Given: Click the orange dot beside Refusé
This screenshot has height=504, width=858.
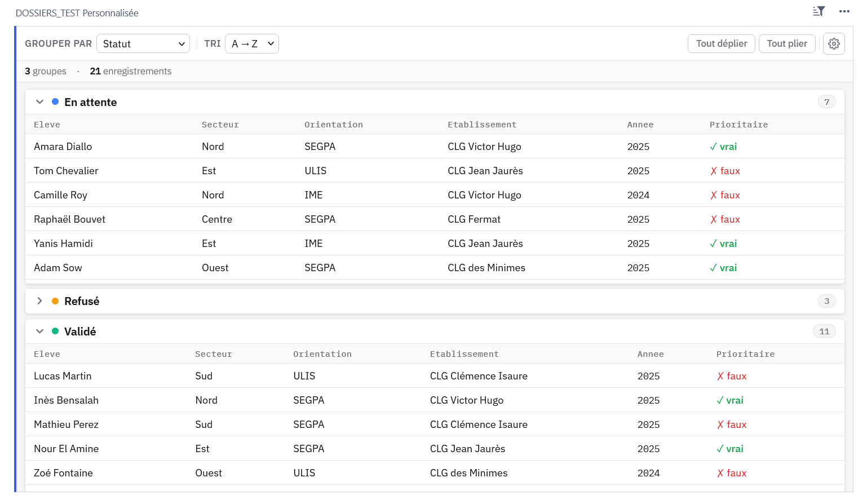Looking at the screenshot, I should coord(55,301).
